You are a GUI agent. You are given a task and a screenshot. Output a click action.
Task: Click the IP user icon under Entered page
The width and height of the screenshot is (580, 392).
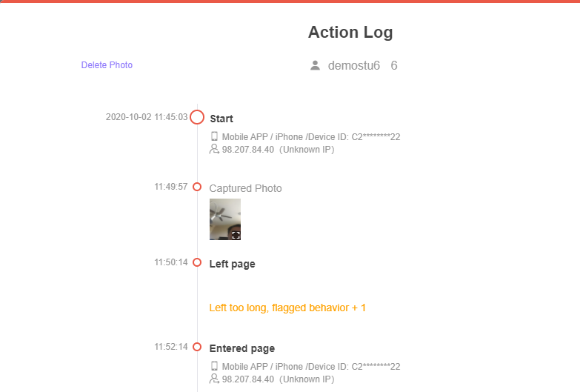[x=214, y=379]
